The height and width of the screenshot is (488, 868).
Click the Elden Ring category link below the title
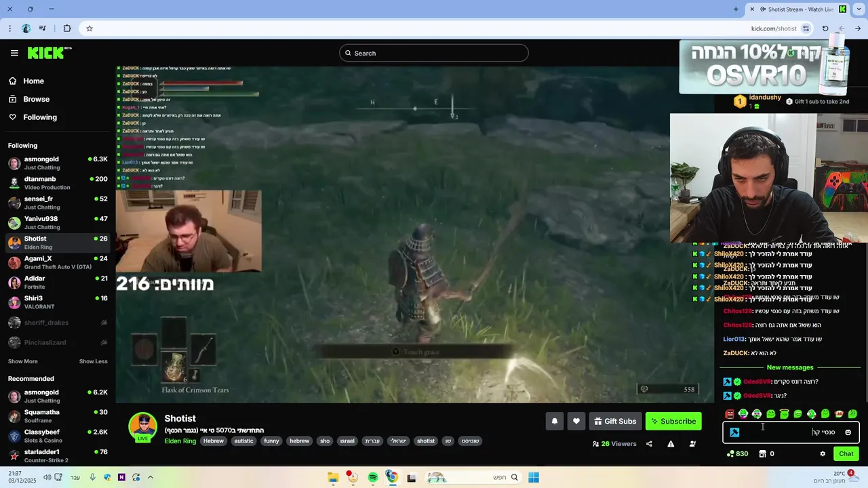[180, 441]
